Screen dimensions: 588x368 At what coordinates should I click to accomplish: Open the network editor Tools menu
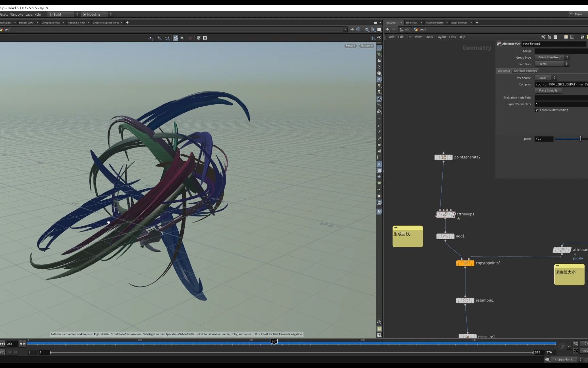point(429,37)
